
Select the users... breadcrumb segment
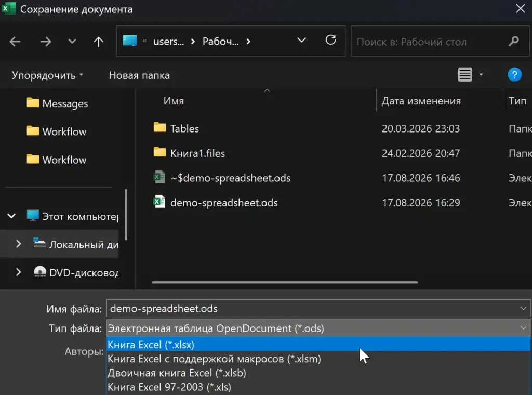tap(168, 42)
